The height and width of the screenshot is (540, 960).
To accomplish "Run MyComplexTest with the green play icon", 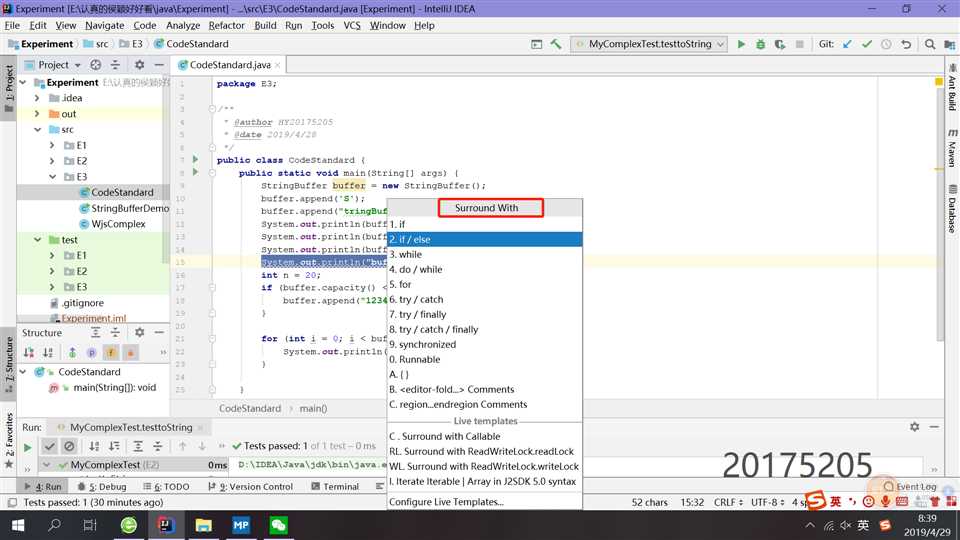I will [x=741, y=44].
